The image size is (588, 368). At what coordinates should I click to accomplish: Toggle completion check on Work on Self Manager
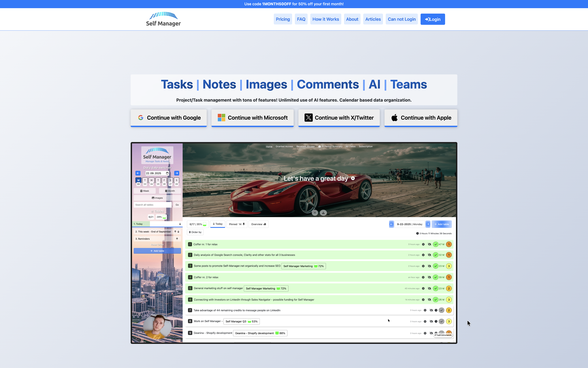pyautogui.click(x=441, y=321)
